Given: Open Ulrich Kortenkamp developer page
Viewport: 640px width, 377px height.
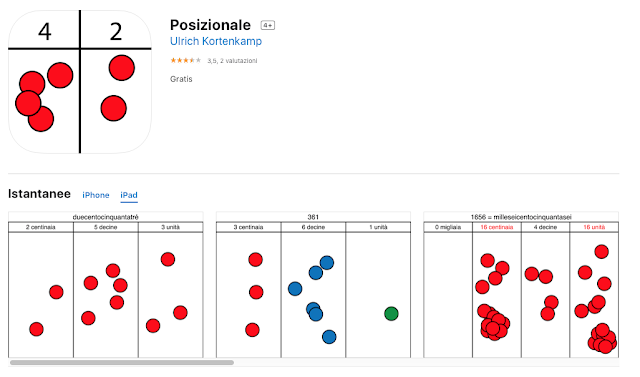Looking at the screenshot, I should click(x=216, y=41).
